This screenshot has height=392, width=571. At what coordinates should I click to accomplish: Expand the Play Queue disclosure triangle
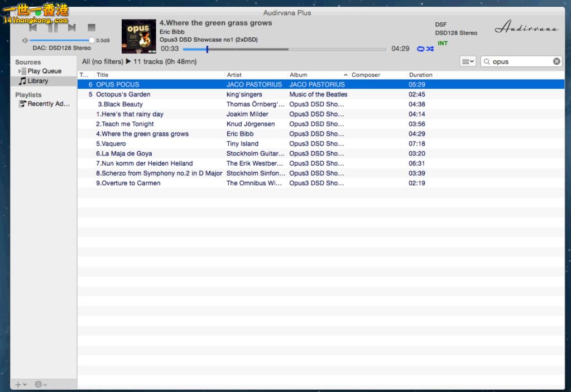coord(20,71)
